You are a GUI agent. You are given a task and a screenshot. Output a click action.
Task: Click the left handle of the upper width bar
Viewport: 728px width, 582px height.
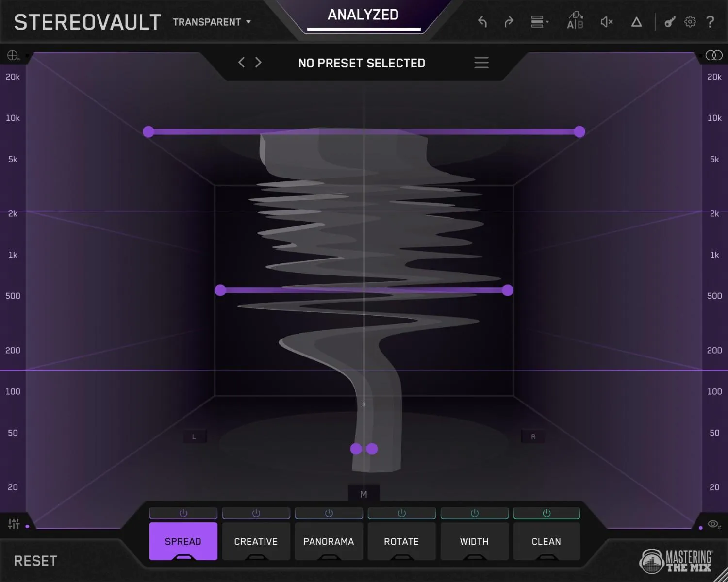[149, 131]
